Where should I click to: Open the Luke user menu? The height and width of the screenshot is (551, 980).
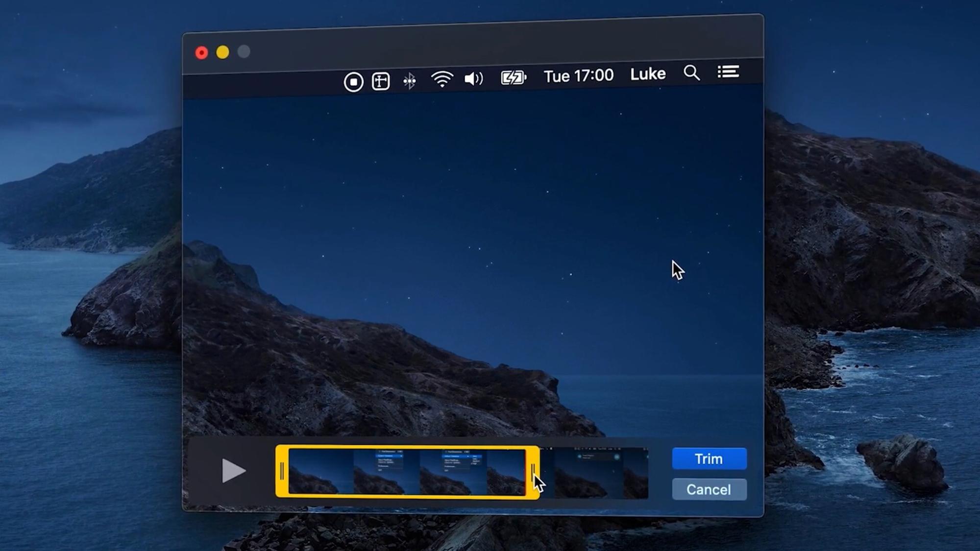(648, 74)
